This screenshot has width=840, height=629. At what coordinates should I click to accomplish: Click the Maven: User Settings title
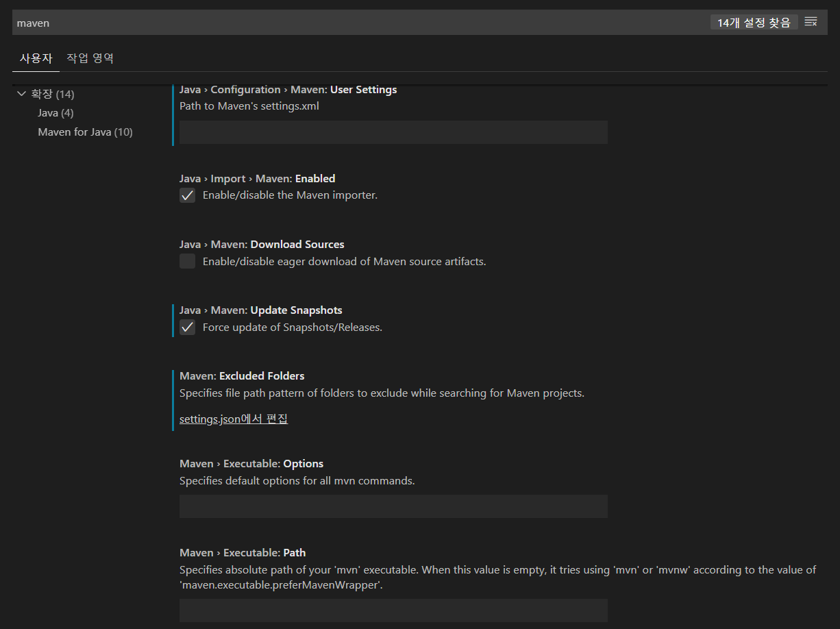click(x=288, y=89)
